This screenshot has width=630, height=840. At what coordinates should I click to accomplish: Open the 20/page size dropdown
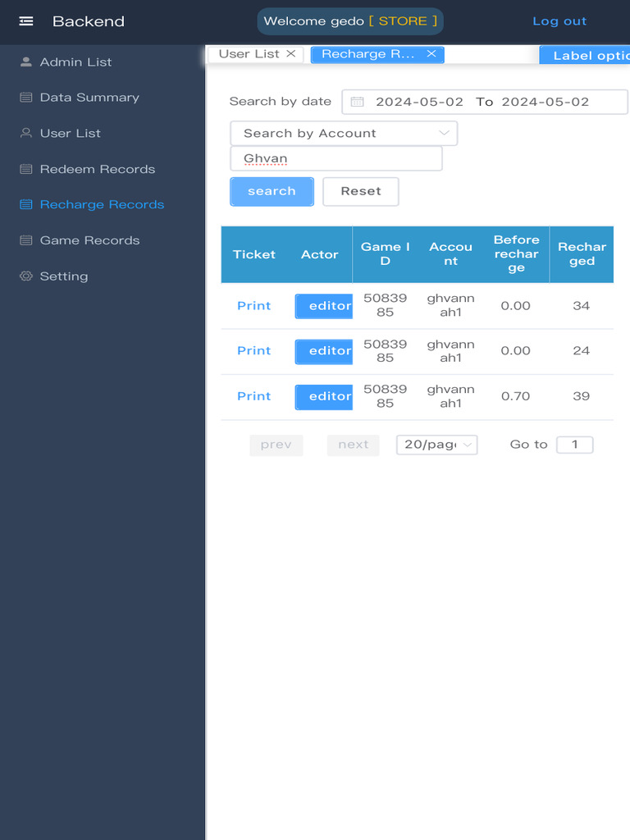436,445
